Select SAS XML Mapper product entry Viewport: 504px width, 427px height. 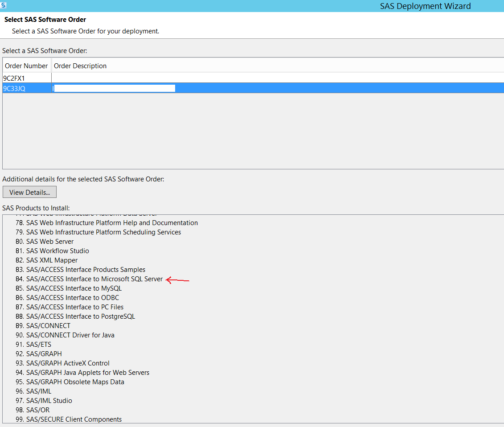52,260
